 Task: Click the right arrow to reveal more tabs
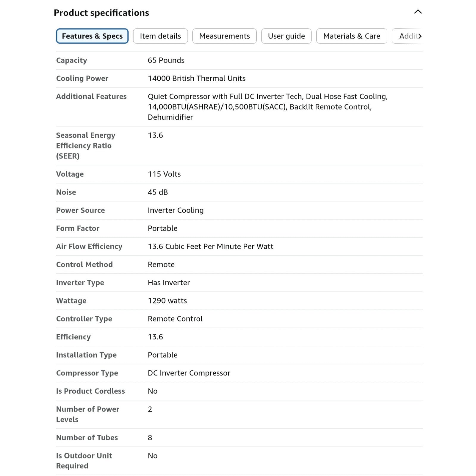[x=420, y=36]
